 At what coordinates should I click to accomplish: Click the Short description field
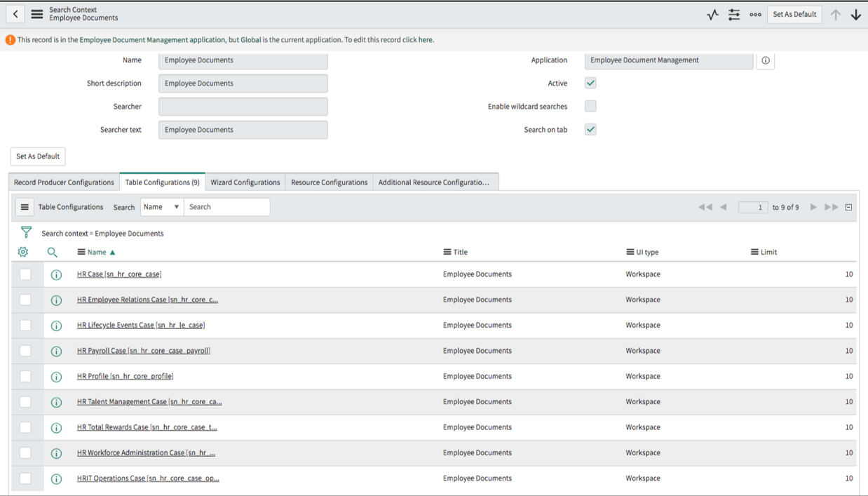coord(243,83)
